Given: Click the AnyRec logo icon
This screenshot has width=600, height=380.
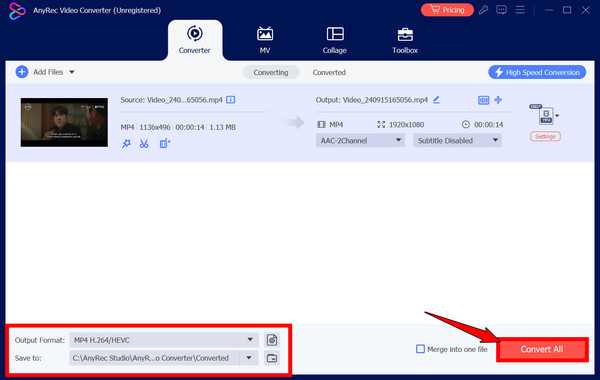Looking at the screenshot, I should (x=17, y=11).
